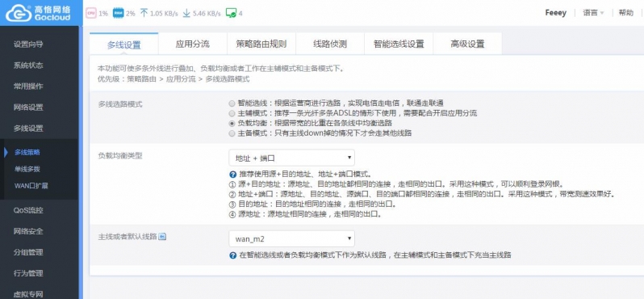Image resolution: width=644 pixels, height=299 pixels.
Task: Click the RAM usage icon
Action: click(118, 13)
